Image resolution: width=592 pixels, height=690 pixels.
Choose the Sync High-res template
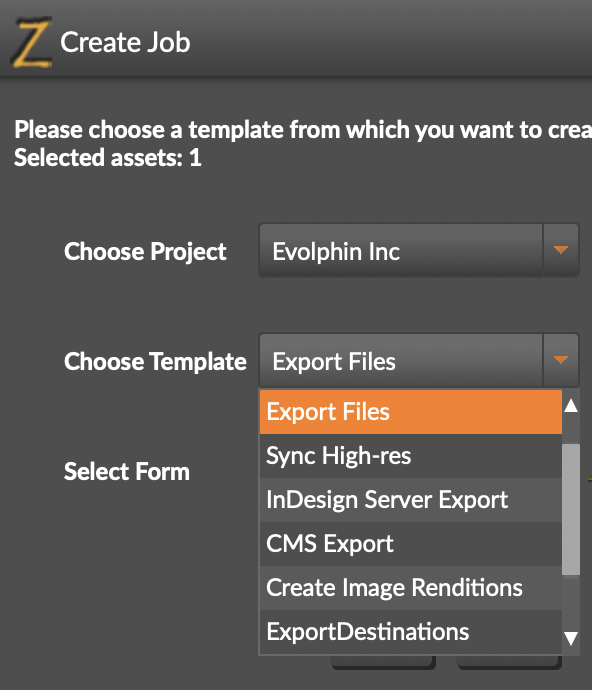[411, 456]
